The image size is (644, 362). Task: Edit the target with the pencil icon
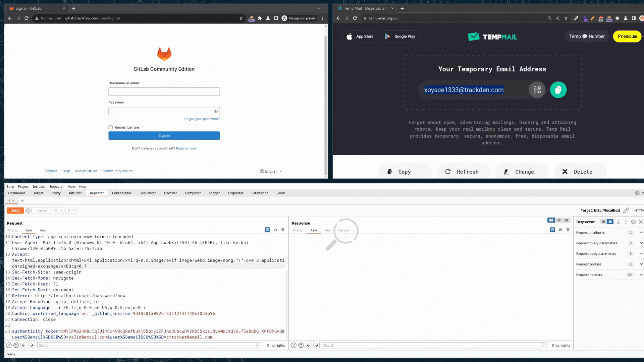pos(626,210)
